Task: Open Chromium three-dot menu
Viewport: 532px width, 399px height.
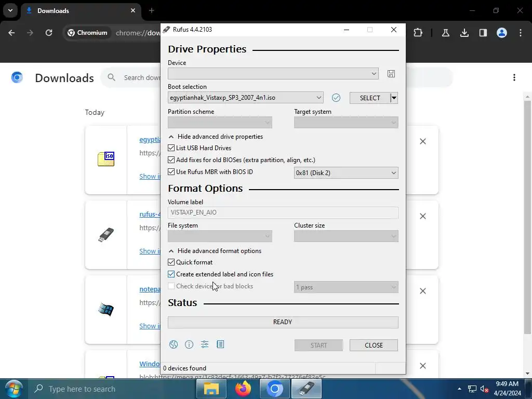Action: [521, 33]
